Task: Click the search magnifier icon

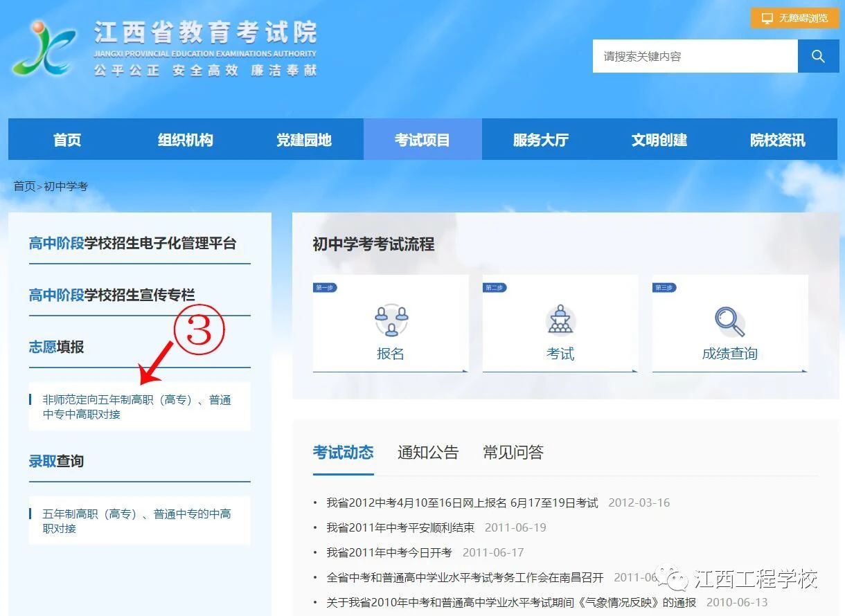Action: click(x=818, y=56)
